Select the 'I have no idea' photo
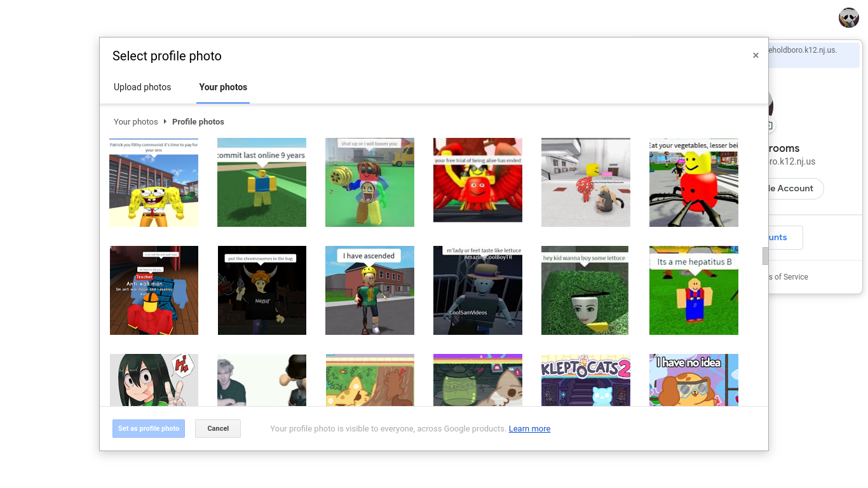This screenshot has width=868, height=488. pyautogui.click(x=694, y=380)
